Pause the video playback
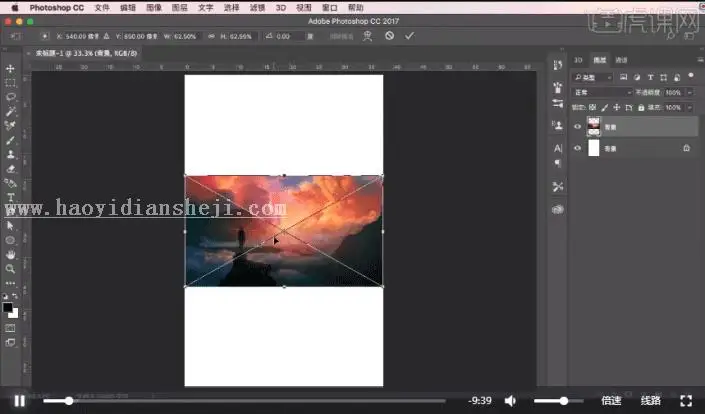This screenshot has height=414, width=705. coord(19,401)
